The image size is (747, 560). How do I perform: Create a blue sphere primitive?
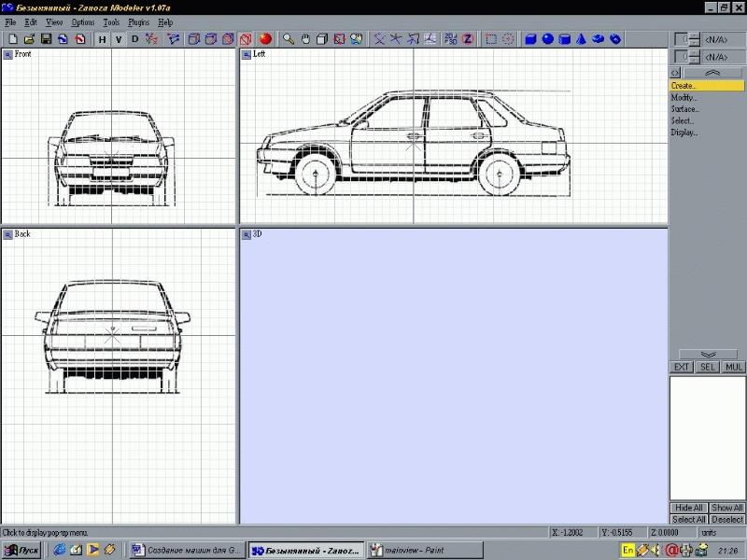[548, 39]
